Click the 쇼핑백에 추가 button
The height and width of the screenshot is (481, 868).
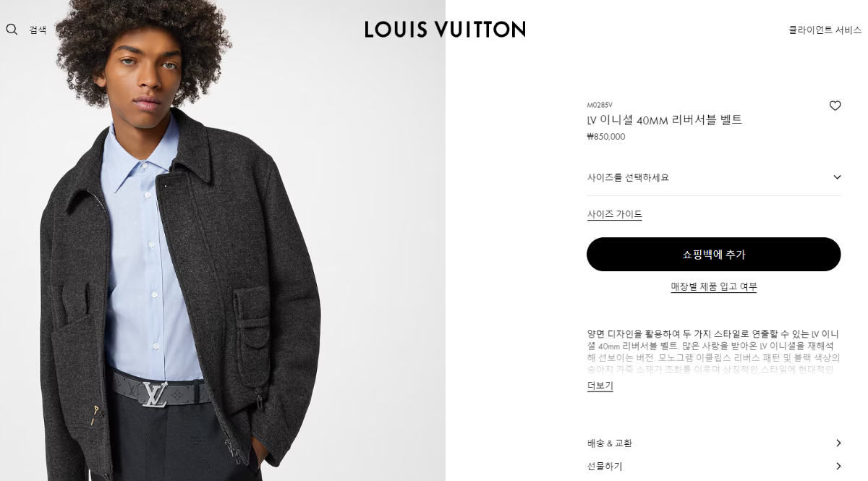click(714, 255)
